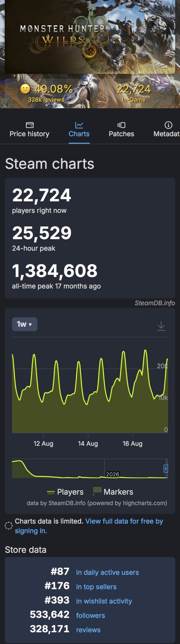Switch to the Patches tab
The width and height of the screenshot is (180, 644).
pos(121,130)
